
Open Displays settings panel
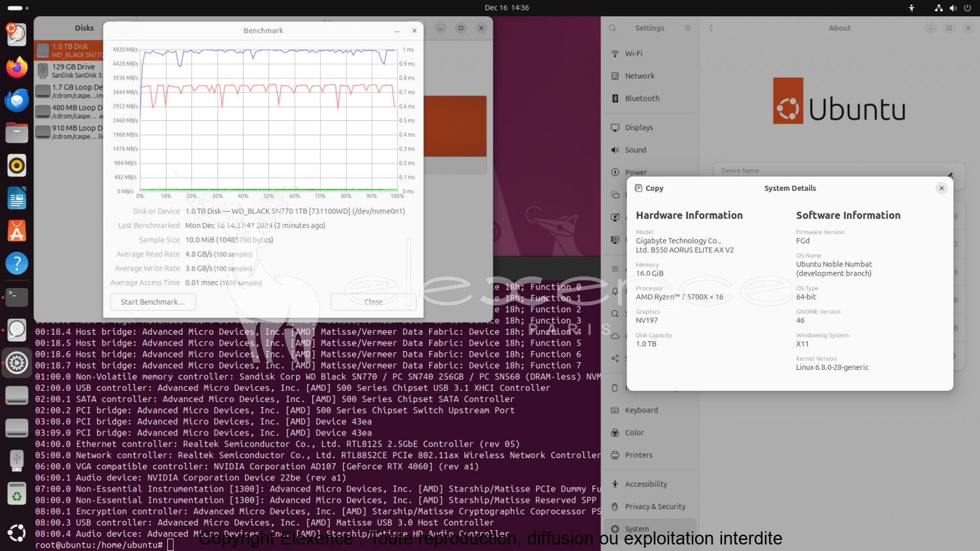[x=649, y=127]
